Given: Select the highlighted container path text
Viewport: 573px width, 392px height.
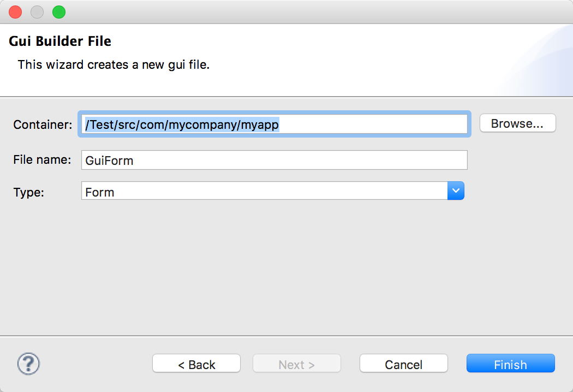Looking at the screenshot, I should tap(182, 124).
